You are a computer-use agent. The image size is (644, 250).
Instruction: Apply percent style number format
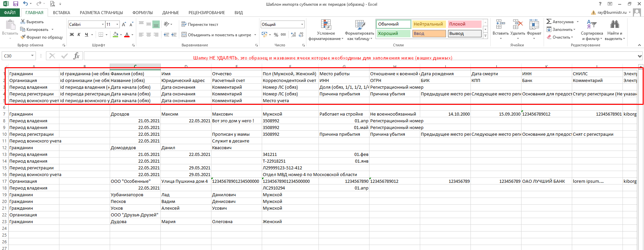pyautogui.click(x=276, y=35)
